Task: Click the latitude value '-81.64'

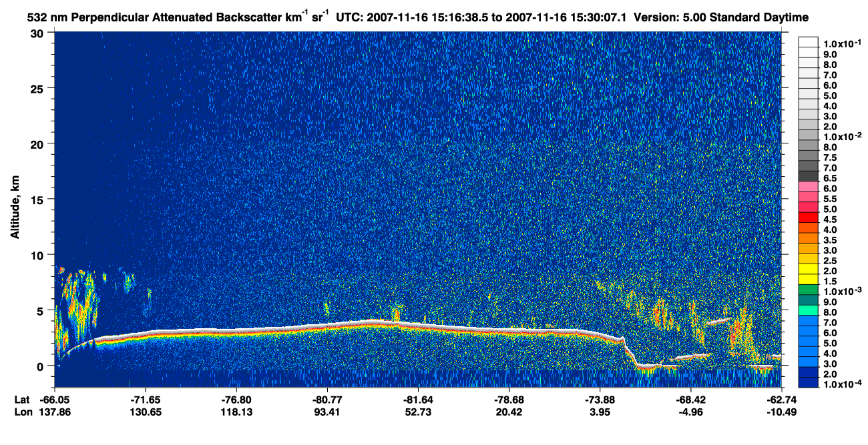Action: click(418, 399)
